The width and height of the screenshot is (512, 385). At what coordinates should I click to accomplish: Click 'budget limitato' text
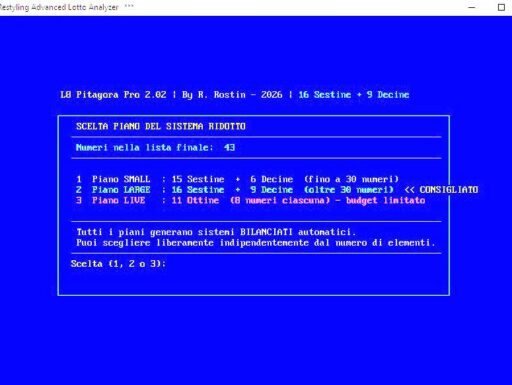click(x=386, y=200)
